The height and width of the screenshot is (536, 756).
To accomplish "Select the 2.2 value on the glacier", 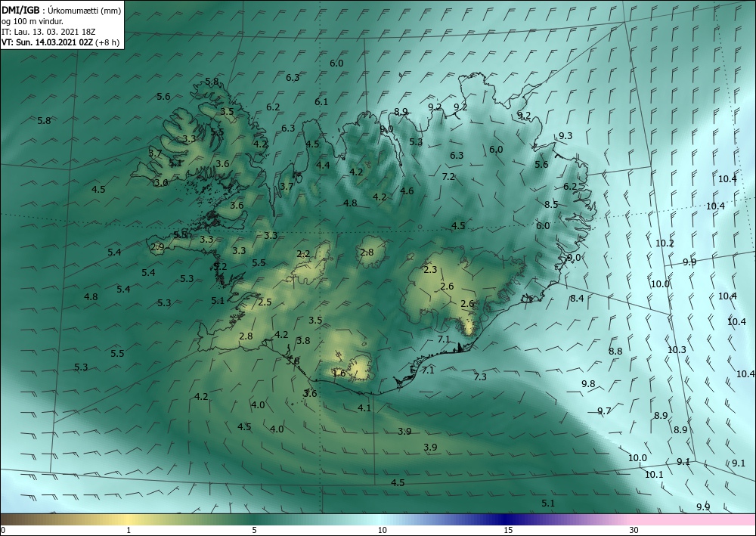I will tap(303, 254).
